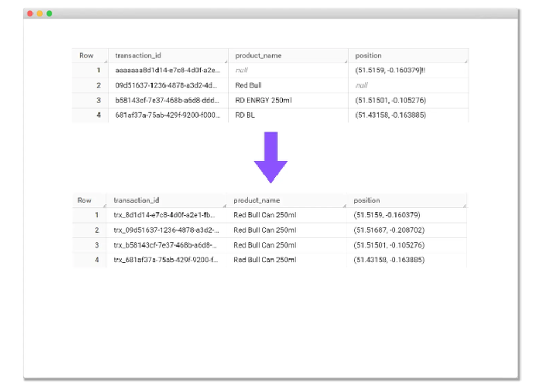
Task: Click the product name Red Bull
Action: coord(248,85)
